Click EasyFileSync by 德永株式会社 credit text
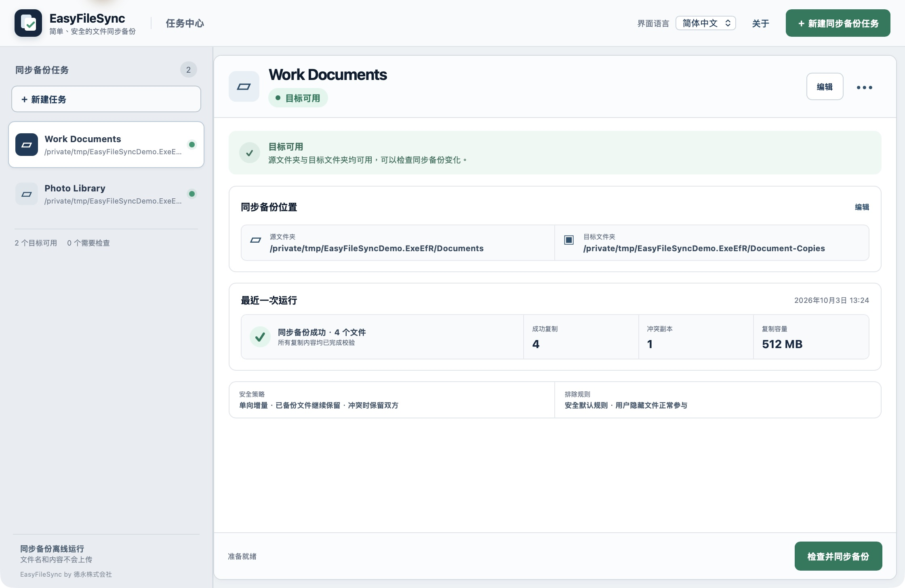905x588 pixels. tap(66, 574)
